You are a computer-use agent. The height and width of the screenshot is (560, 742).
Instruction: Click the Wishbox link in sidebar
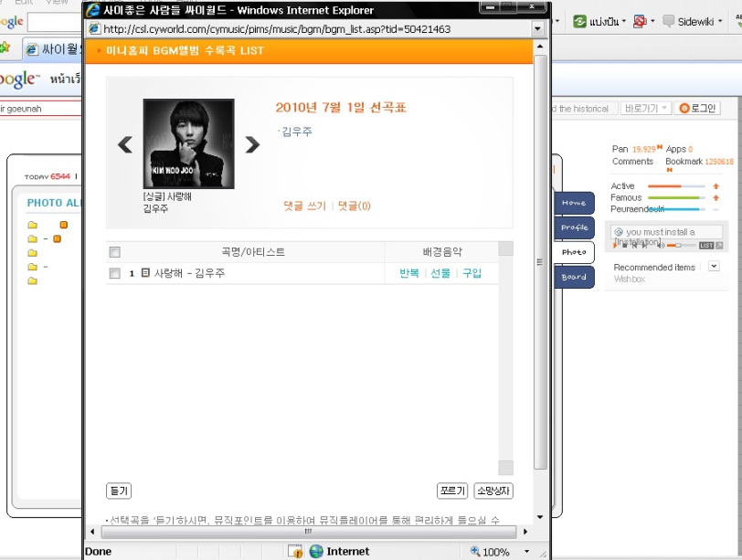(x=630, y=279)
